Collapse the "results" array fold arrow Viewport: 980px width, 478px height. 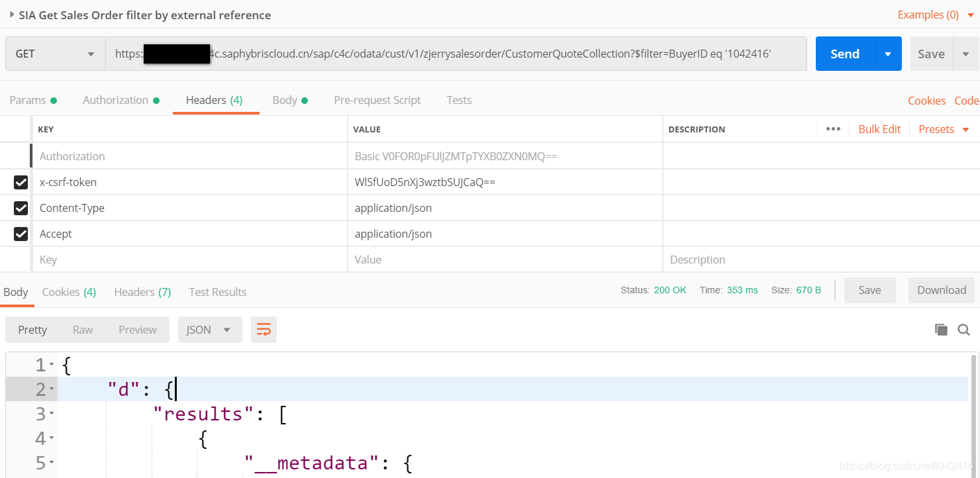pyautogui.click(x=52, y=414)
